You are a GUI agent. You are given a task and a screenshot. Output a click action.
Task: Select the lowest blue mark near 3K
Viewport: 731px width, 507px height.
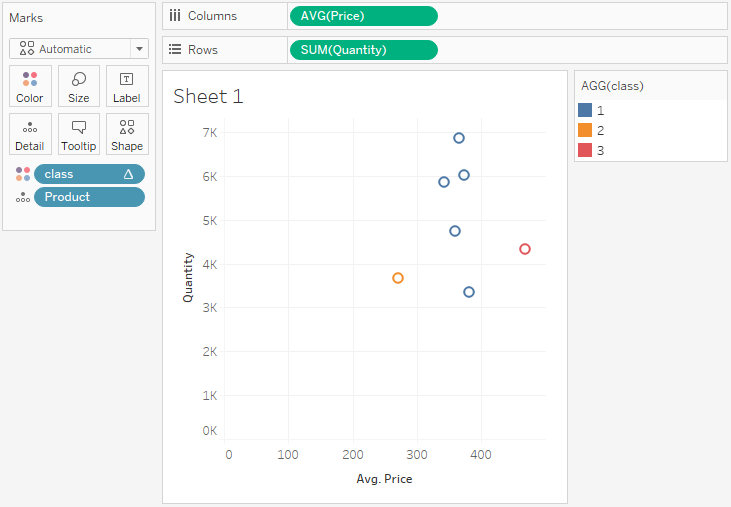[469, 292]
